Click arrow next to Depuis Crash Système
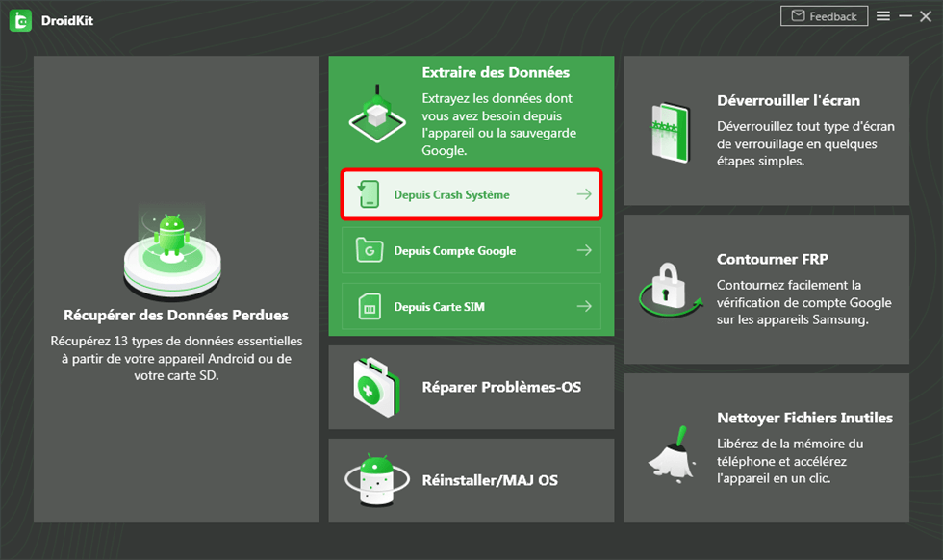943x560 pixels. (x=583, y=194)
